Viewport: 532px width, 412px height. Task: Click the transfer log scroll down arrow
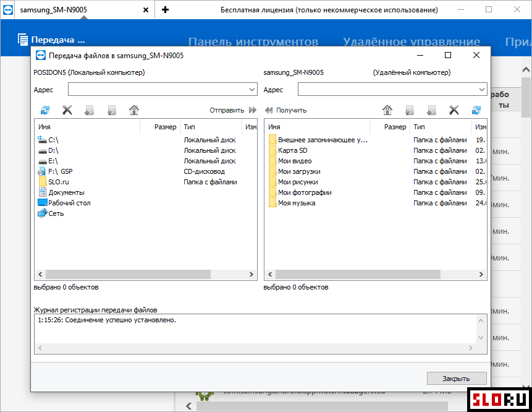[x=481, y=338]
